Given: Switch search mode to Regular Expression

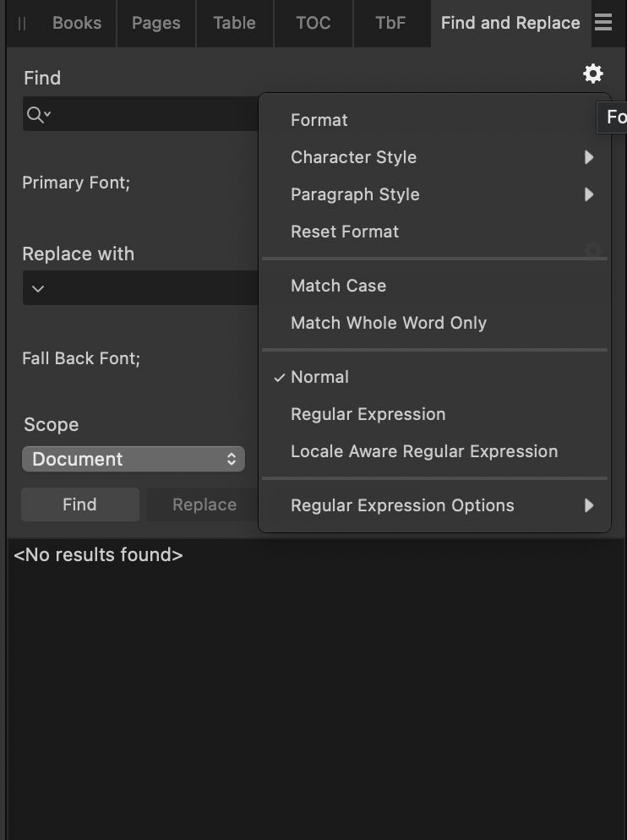Looking at the screenshot, I should pos(368,414).
